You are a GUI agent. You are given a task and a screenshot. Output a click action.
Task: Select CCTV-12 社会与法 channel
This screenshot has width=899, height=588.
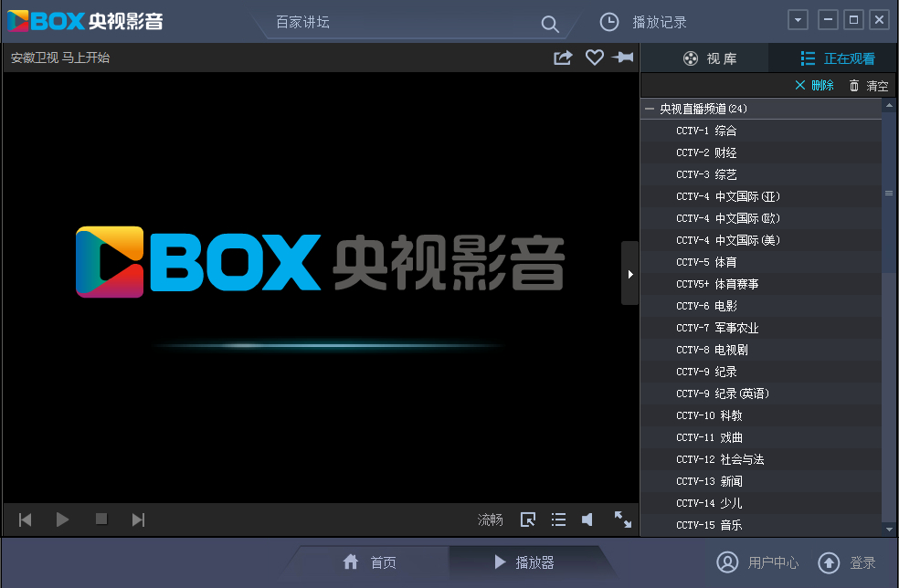point(761,459)
